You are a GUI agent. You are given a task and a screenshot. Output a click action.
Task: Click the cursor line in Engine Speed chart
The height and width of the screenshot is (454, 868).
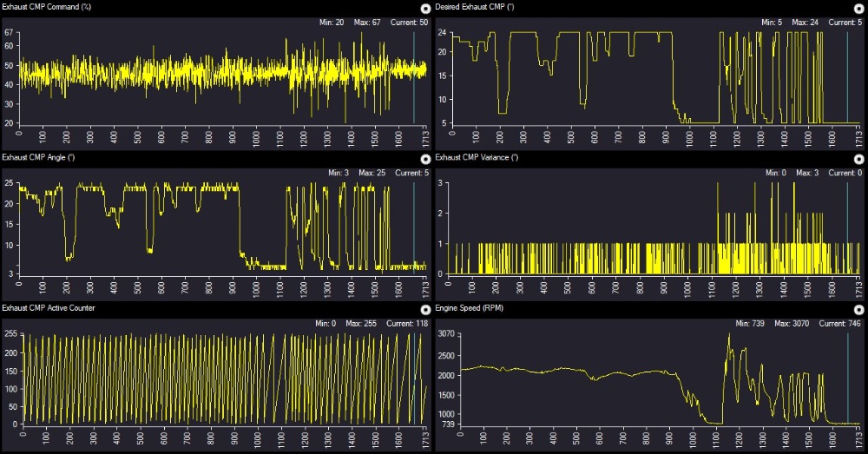(847, 373)
